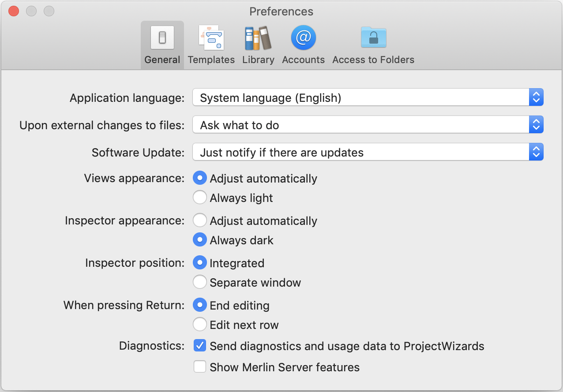This screenshot has width=563, height=392.
Task: Choose Separate window for Inspector position
Action: 200,283
